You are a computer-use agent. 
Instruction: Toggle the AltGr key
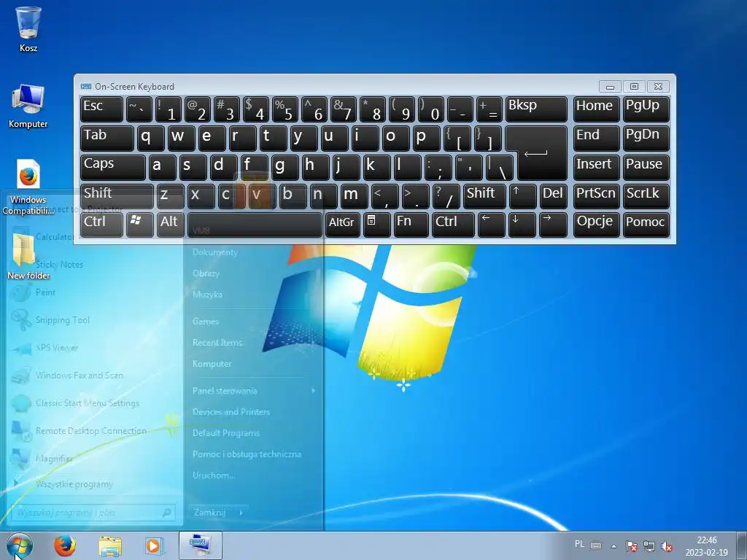point(343,225)
